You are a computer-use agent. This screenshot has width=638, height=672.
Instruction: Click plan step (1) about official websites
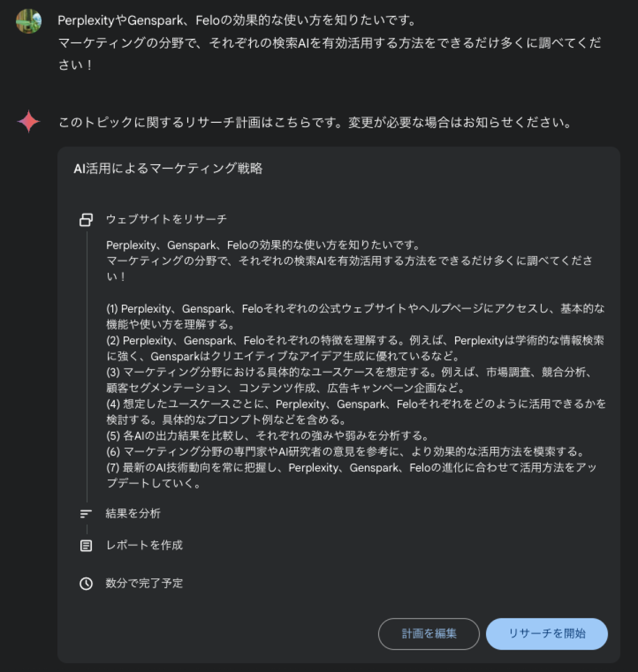click(x=355, y=316)
